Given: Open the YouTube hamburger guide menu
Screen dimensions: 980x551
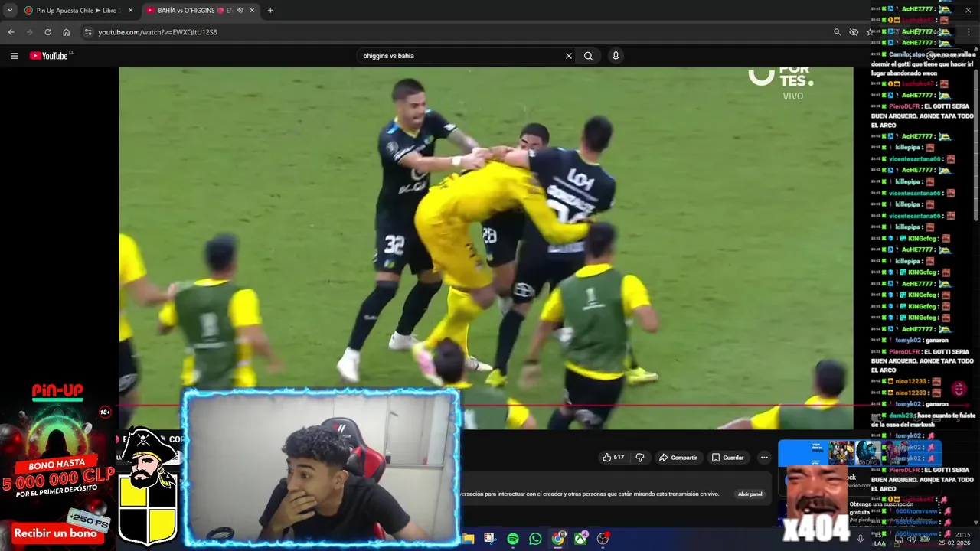Looking at the screenshot, I should pyautogui.click(x=14, y=56).
